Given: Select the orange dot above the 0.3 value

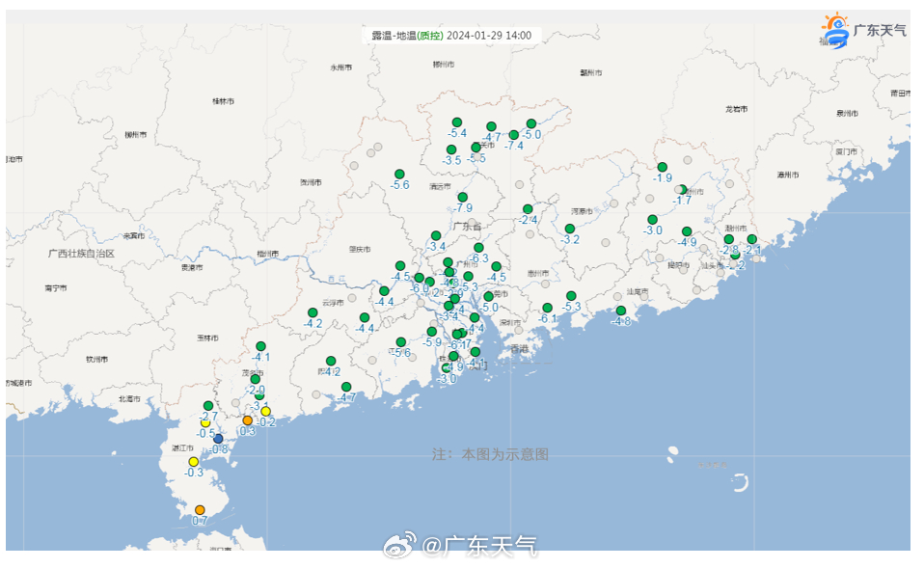Looking at the screenshot, I should [x=248, y=420].
